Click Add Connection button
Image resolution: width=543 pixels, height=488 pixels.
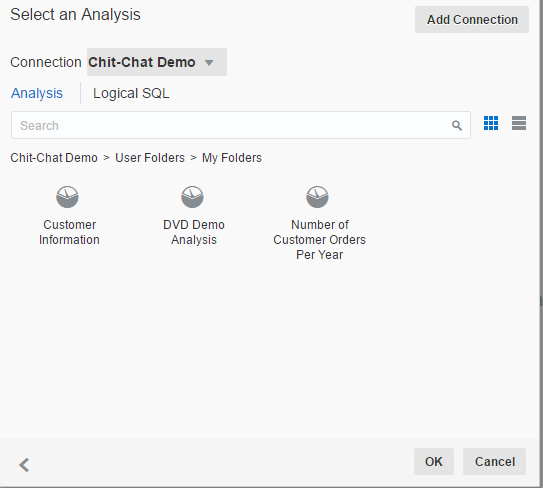[x=472, y=20]
